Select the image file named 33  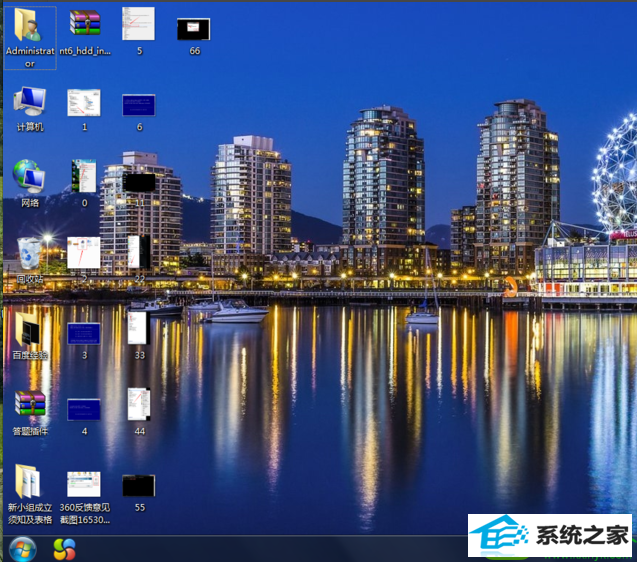click(x=137, y=328)
